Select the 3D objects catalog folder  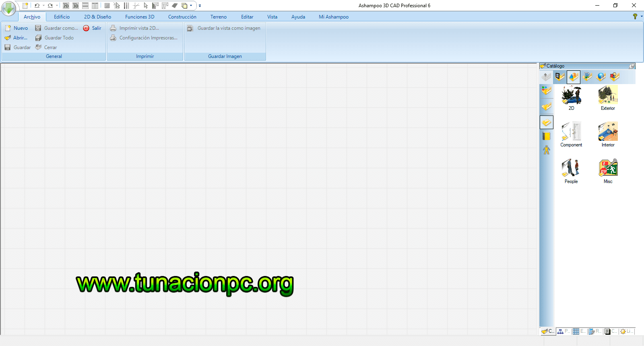pyautogui.click(x=574, y=77)
